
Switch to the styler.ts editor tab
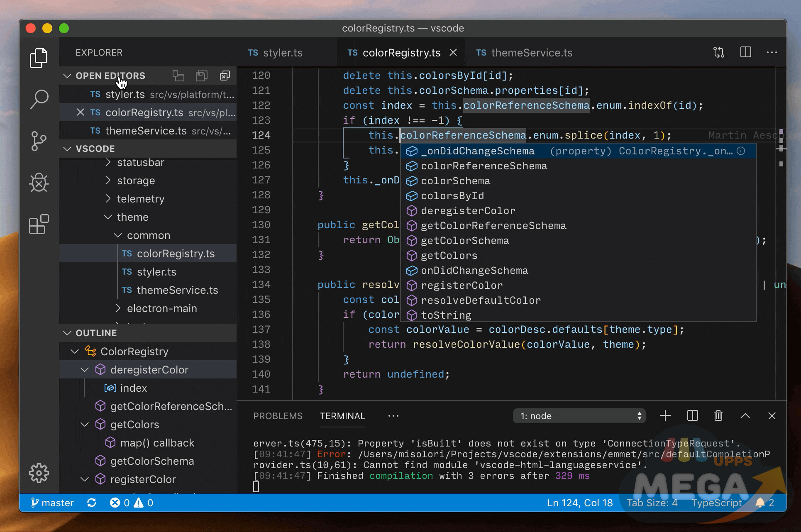tap(276, 53)
